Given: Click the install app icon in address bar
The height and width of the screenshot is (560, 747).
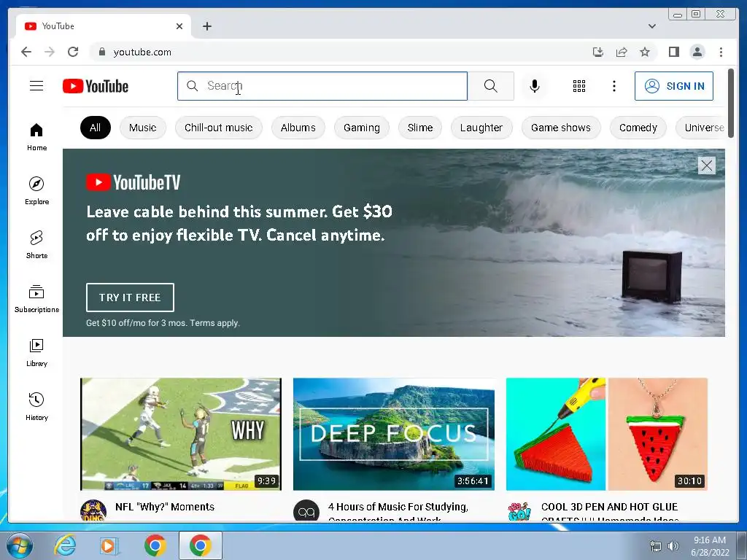Looking at the screenshot, I should (x=598, y=52).
